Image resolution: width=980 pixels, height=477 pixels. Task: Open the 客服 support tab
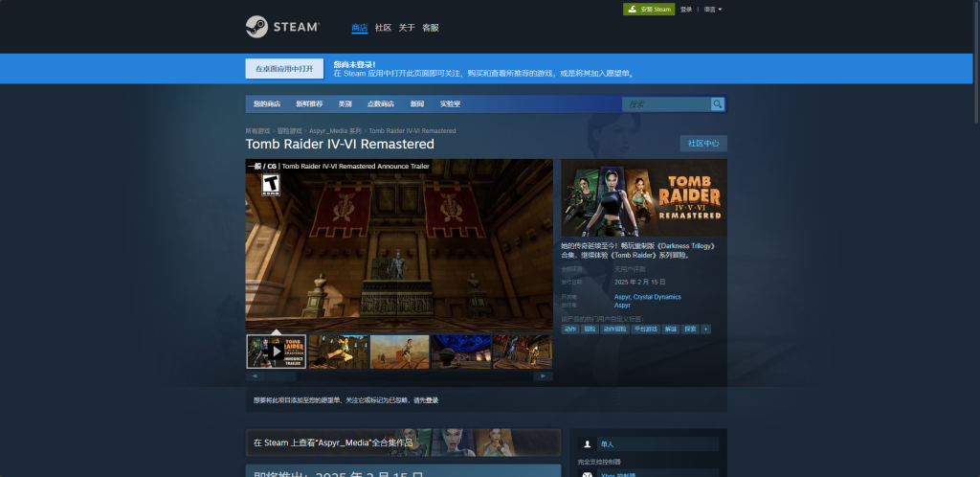(x=431, y=28)
